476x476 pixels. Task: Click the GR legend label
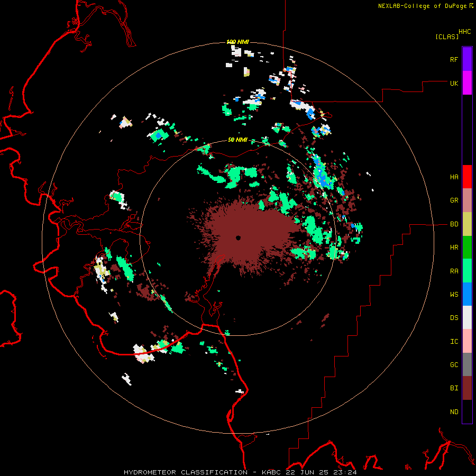(x=454, y=200)
